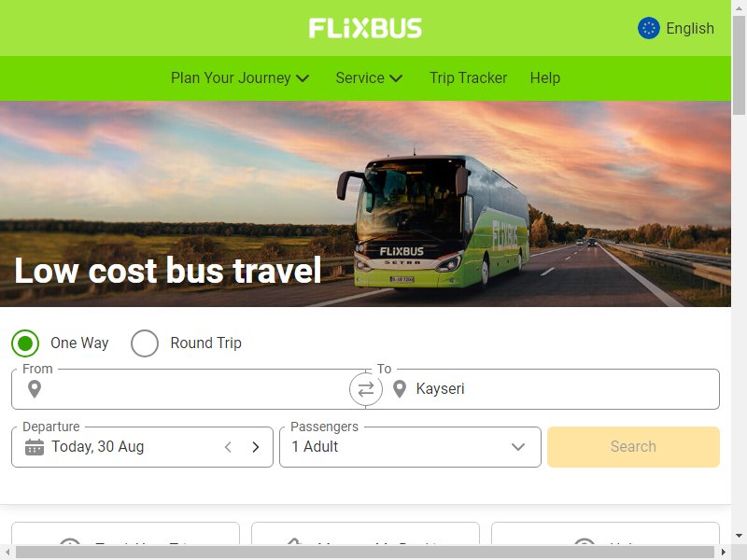Swap origin and destination with arrows icon
Viewport: 747px width, 560px height.
(x=365, y=389)
